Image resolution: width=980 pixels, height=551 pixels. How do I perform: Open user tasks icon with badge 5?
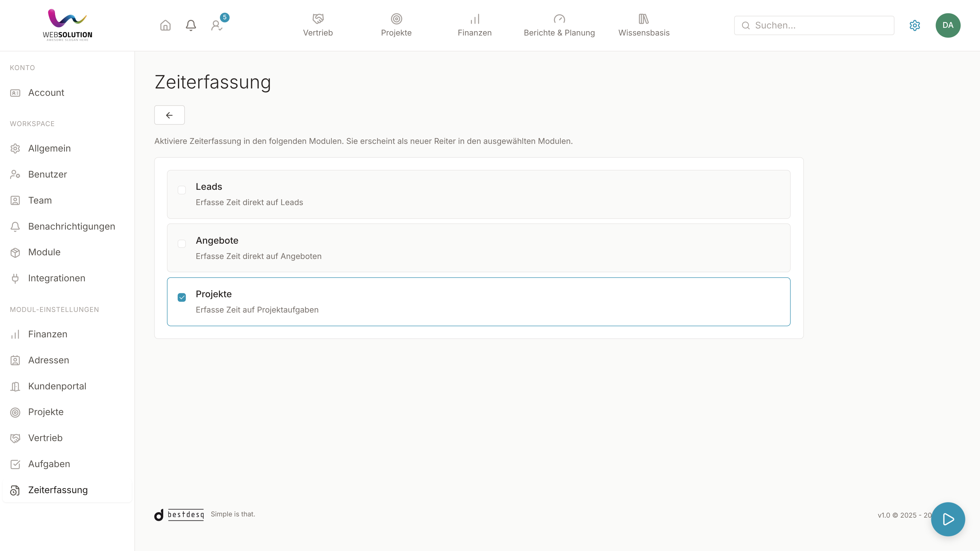[217, 25]
